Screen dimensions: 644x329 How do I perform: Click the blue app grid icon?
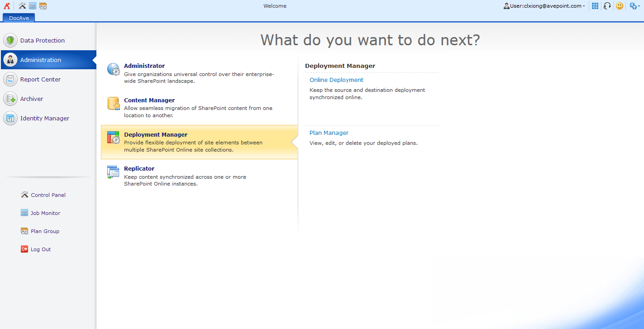595,6
